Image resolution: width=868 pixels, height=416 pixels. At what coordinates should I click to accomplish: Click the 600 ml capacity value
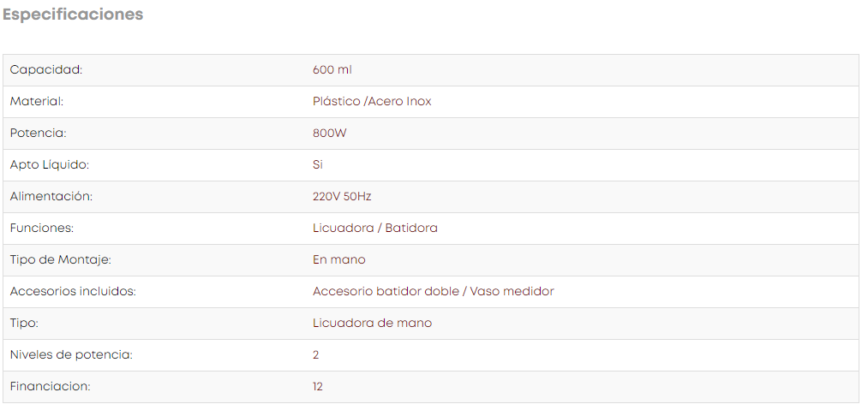[332, 70]
